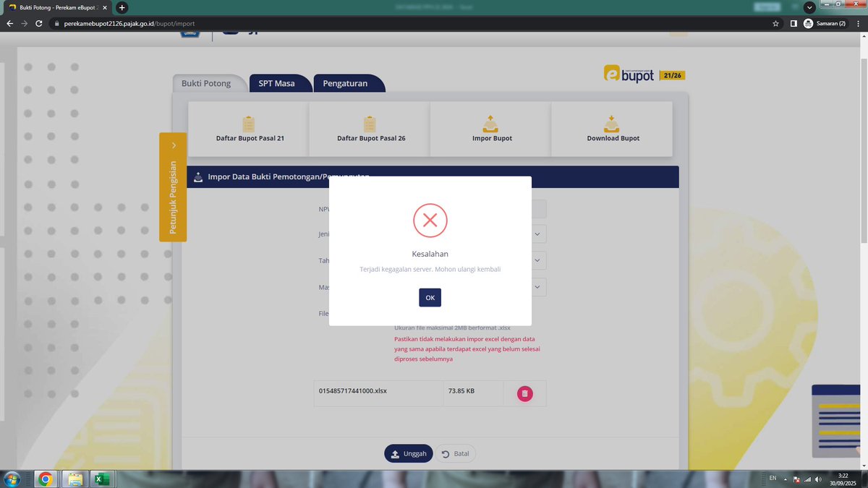The width and height of the screenshot is (868, 488).
Task: Open Daftar Bupot Pasal 21 card
Action: [250, 129]
